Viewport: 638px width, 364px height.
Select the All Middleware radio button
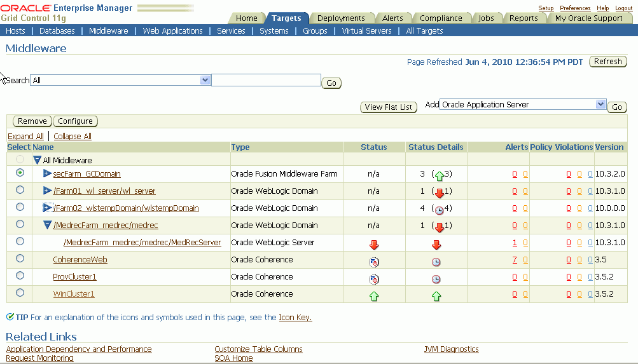tap(20, 159)
